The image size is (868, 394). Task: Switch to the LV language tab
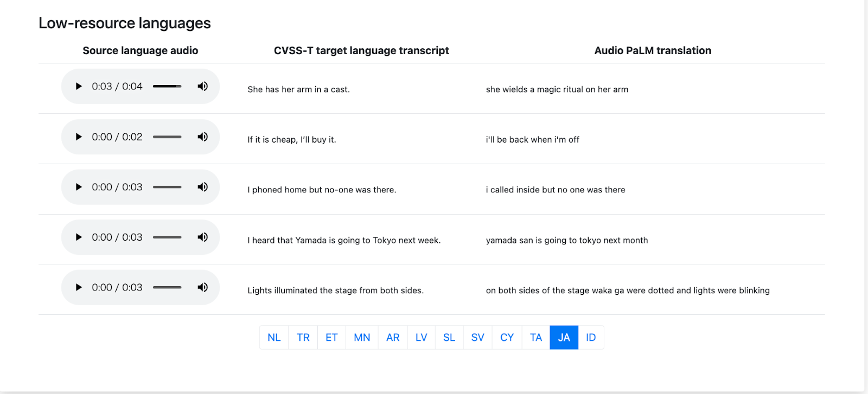422,338
